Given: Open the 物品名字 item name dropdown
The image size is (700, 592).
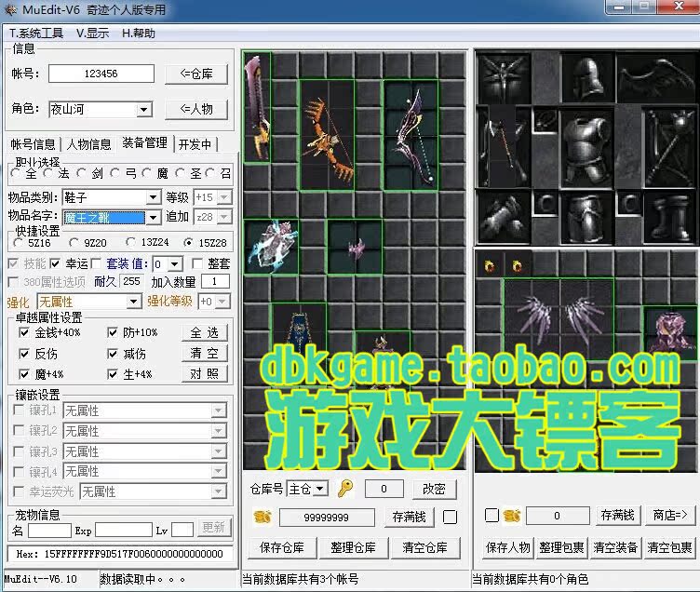Looking at the screenshot, I should (x=153, y=218).
